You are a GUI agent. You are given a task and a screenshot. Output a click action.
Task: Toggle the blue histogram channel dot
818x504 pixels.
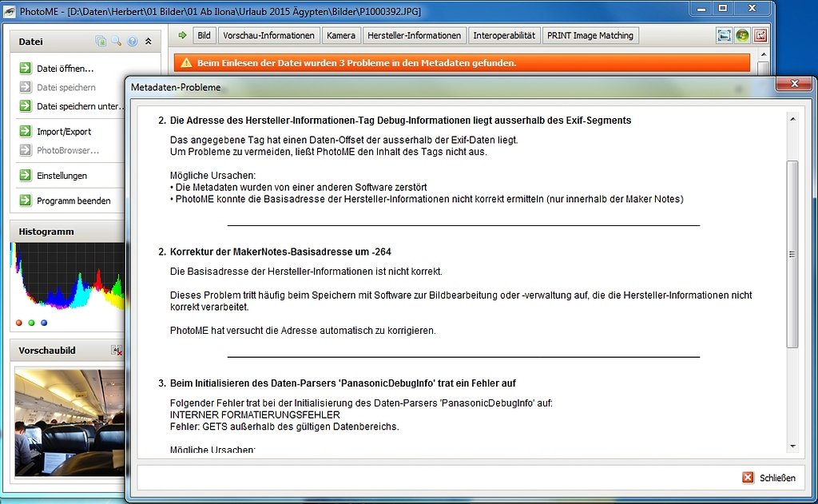pyautogui.click(x=44, y=323)
